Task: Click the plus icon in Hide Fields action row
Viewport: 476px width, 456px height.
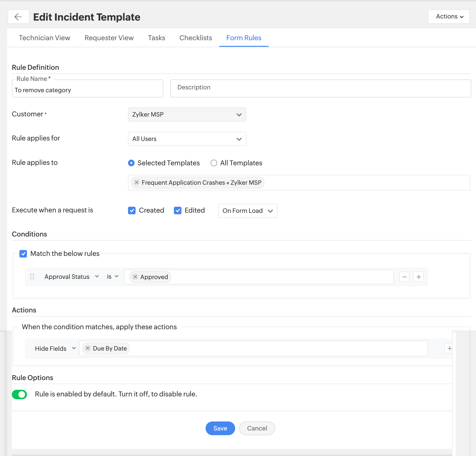Action: [x=449, y=348]
